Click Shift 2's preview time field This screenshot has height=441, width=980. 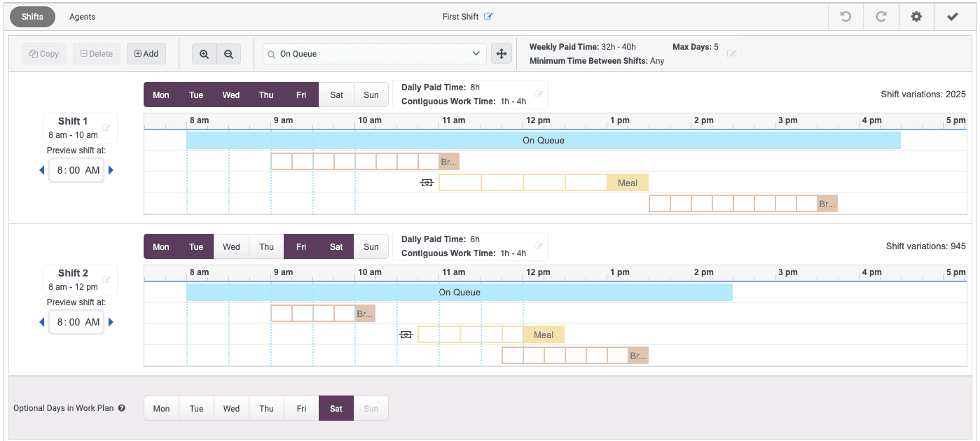pos(76,322)
